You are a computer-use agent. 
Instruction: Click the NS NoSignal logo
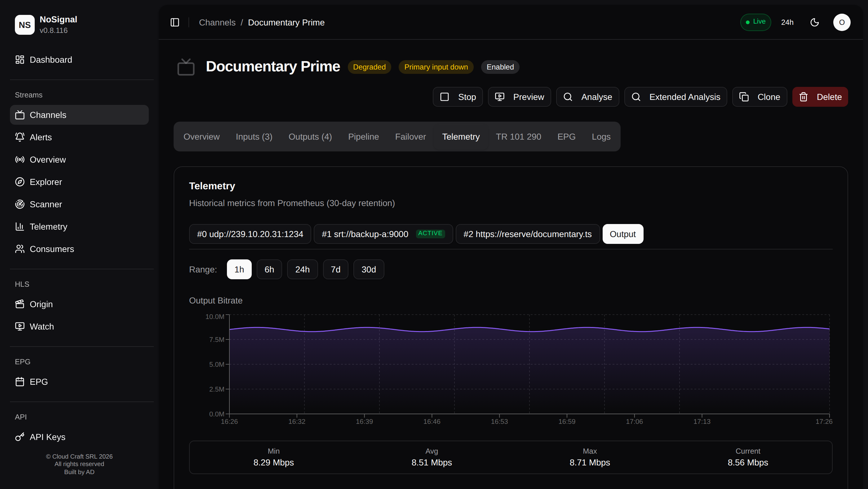24,25
